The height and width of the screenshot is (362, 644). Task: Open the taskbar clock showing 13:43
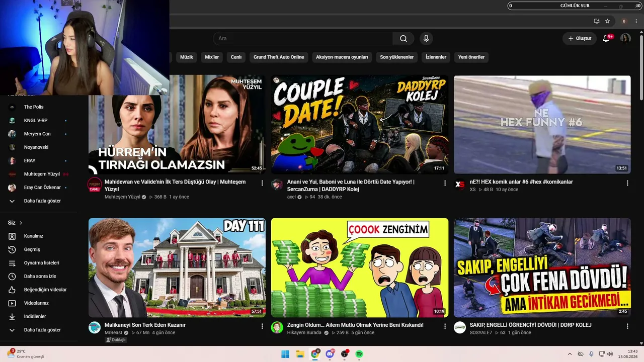coord(628,354)
